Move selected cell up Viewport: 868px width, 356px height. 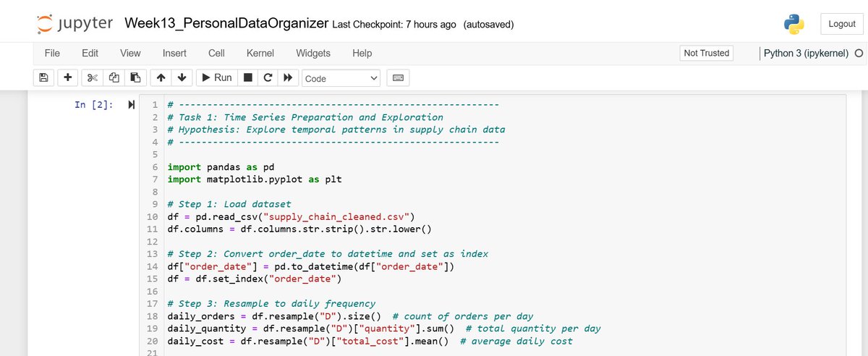(x=161, y=77)
